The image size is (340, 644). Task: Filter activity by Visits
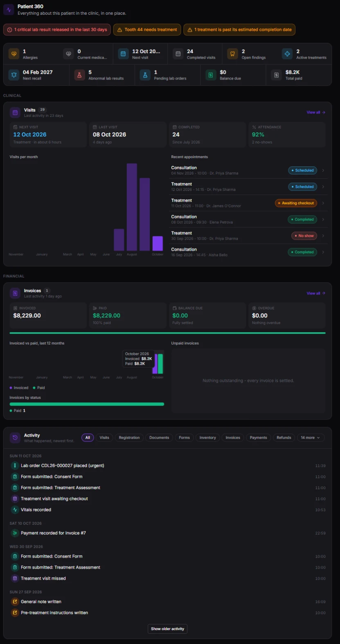click(104, 438)
